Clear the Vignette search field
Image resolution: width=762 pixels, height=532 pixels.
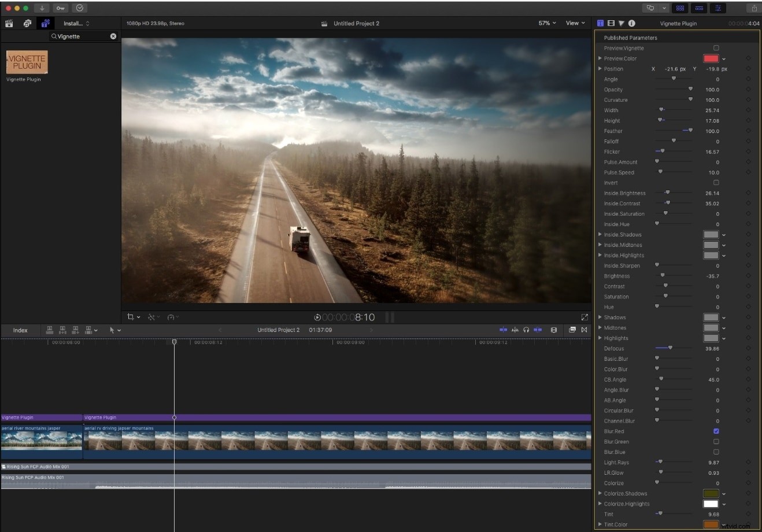(113, 36)
